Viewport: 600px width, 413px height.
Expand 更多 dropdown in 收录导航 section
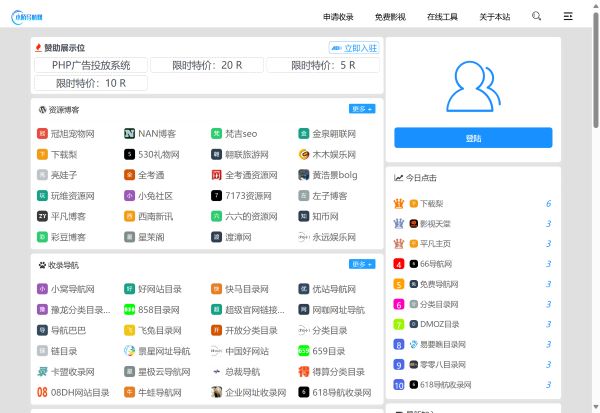pos(362,264)
